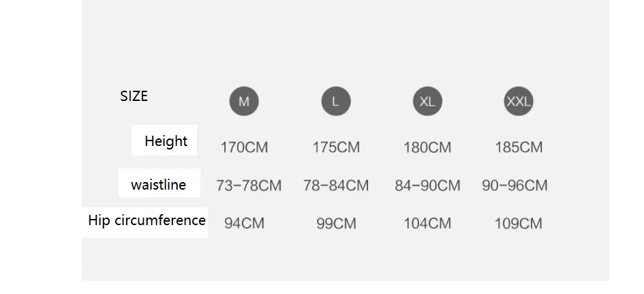The image size is (644, 294).
Task: Choose the XL size circle icon
Action: click(x=427, y=101)
